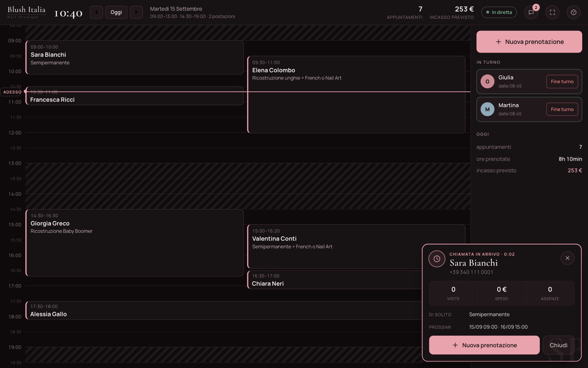
Task: Open messages icon with badge 2
Action: click(x=531, y=12)
